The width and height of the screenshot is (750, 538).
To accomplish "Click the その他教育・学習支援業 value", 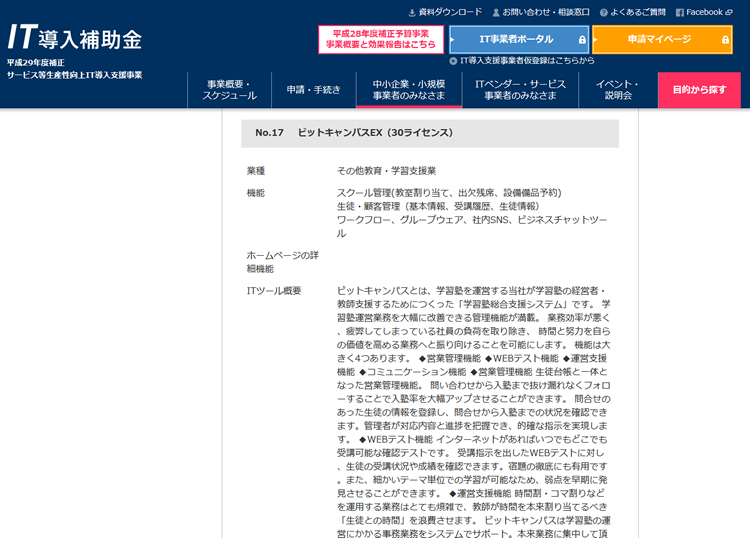I will pyautogui.click(x=386, y=171).
